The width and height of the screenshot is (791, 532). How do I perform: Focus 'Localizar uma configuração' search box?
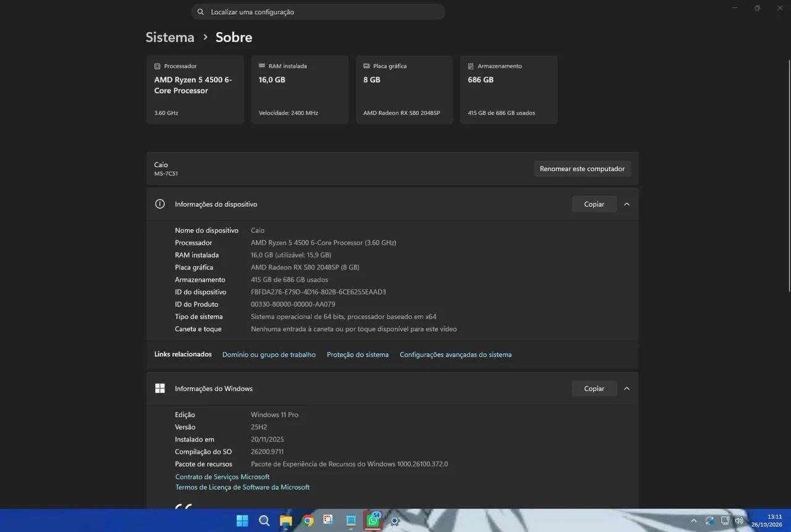(x=318, y=12)
